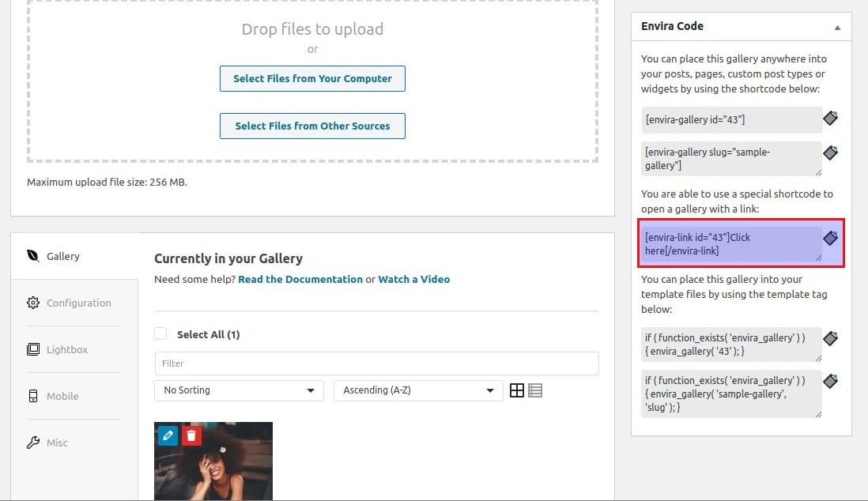Collapse the Envira Code panel
The width and height of the screenshot is (868, 501).
tap(837, 27)
